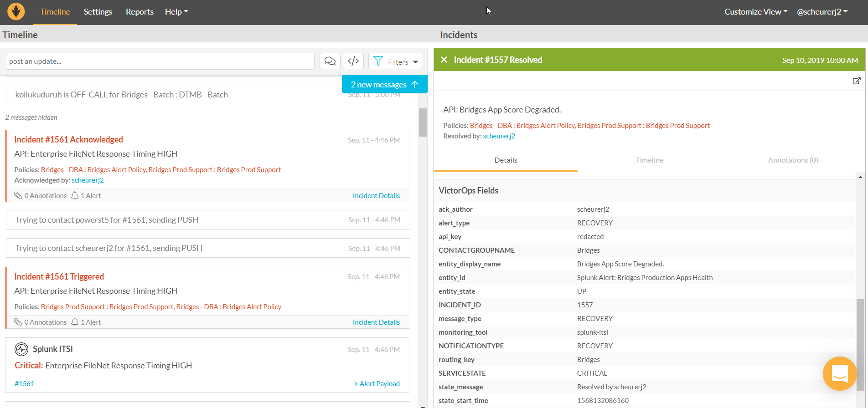
Task: Open the Settings nav item
Action: [x=98, y=12]
